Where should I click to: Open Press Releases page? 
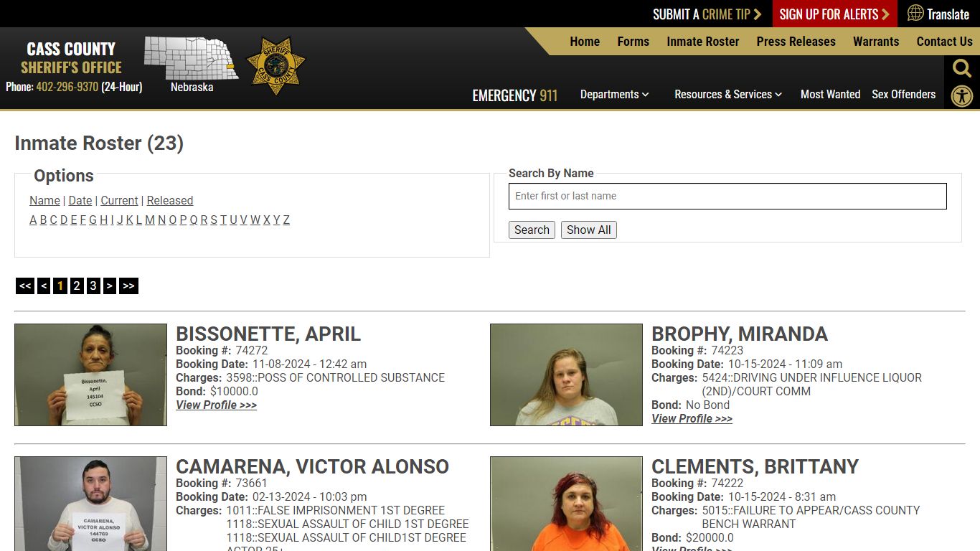796,42
